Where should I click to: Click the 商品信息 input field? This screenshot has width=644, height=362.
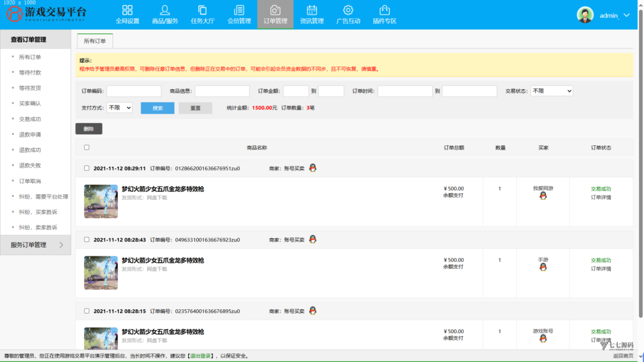(222, 91)
